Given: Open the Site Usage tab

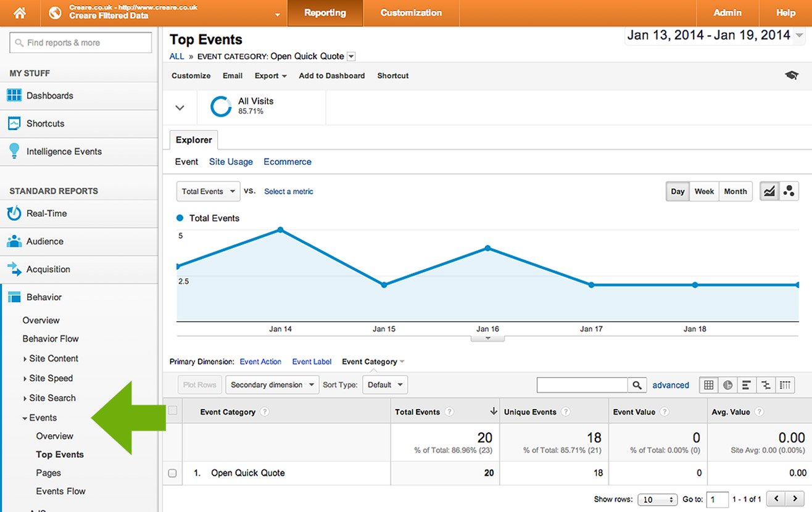Looking at the screenshot, I should (x=231, y=161).
